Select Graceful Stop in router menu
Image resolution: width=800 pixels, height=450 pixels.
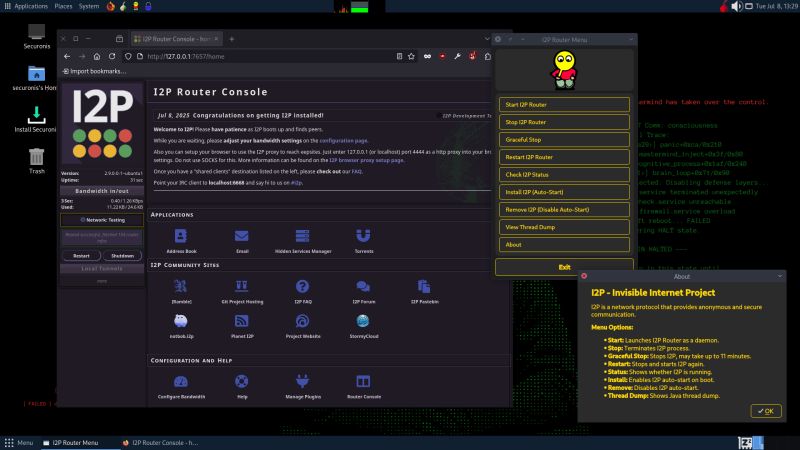pyautogui.click(x=564, y=139)
